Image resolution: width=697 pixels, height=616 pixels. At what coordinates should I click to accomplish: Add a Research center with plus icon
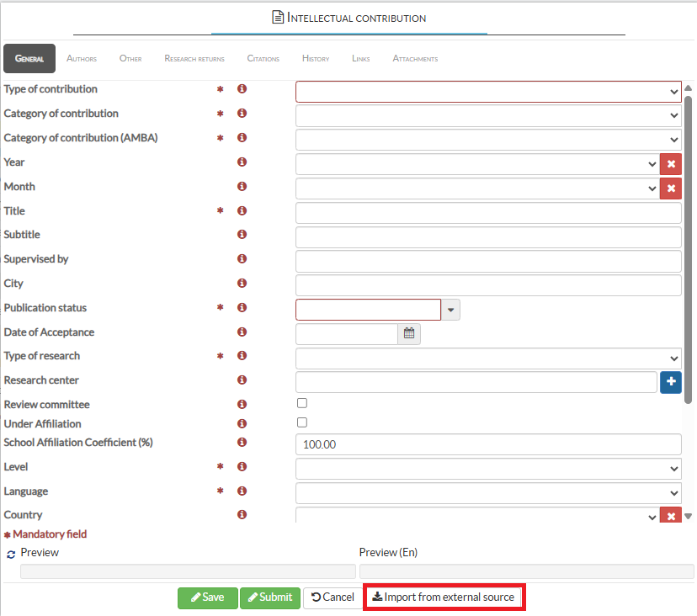pyautogui.click(x=671, y=382)
